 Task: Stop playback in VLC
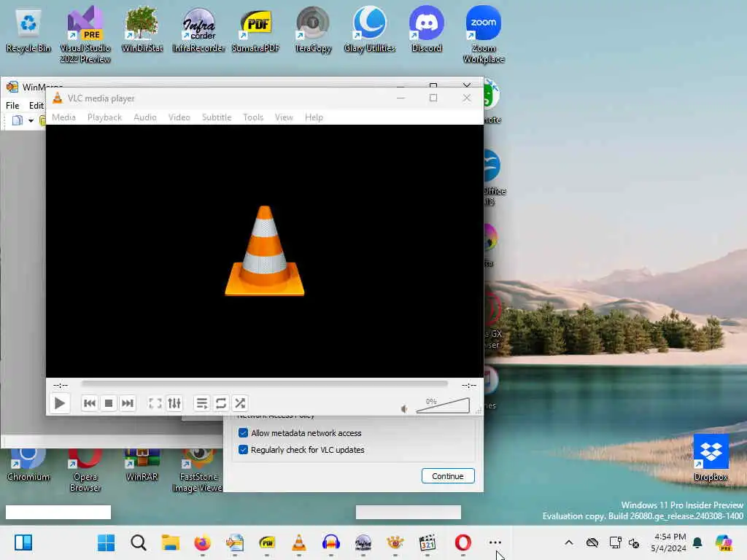109,404
